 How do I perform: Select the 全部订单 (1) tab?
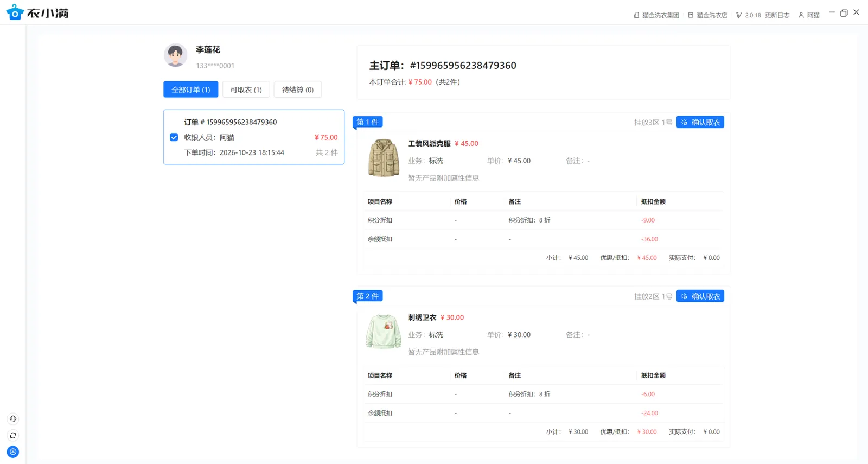191,90
